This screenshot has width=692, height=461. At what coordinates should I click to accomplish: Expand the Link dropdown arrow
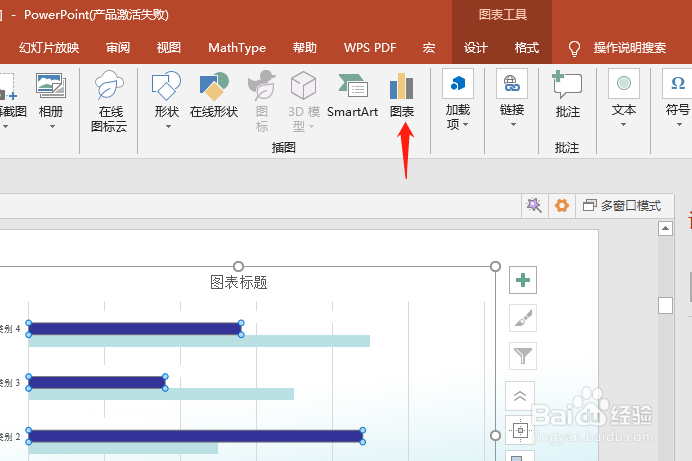click(x=513, y=125)
